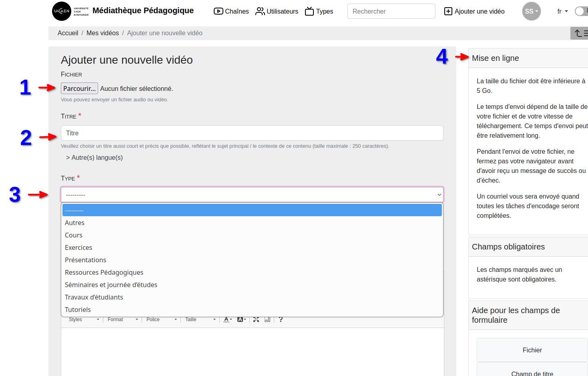Go to Mes vidéos breadcrumb link
Viewport: 588px width, 376px height.
(102, 33)
